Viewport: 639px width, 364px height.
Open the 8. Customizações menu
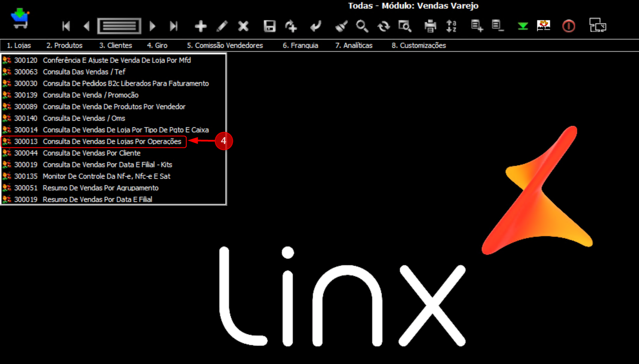click(419, 46)
